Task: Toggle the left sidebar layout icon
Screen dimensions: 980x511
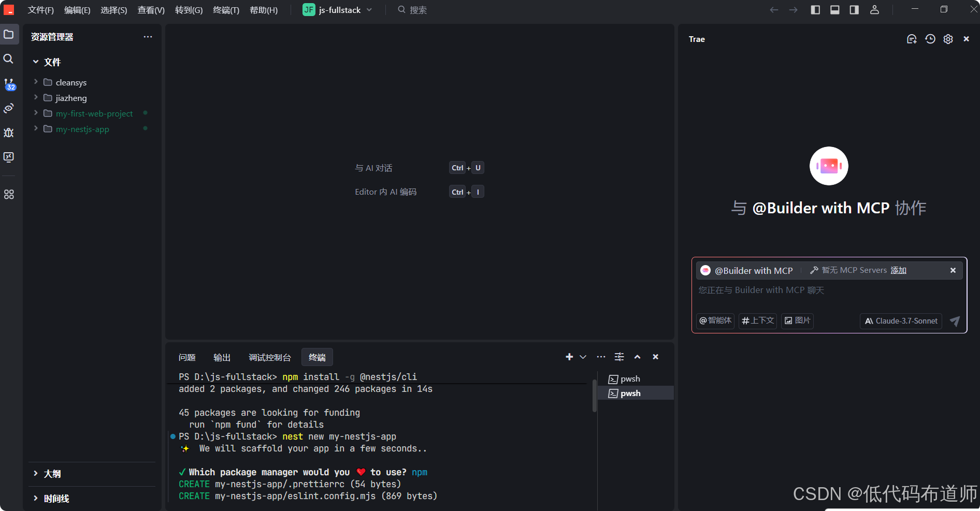Action: click(x=815, y=10)
